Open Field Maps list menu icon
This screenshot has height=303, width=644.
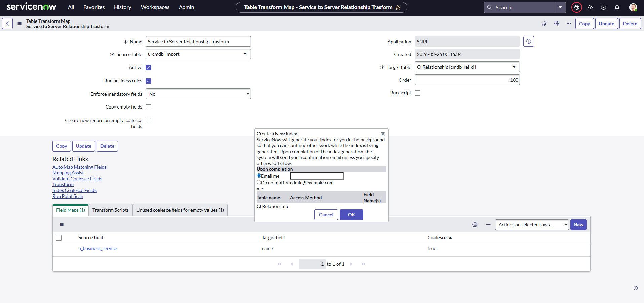[x=62, y=225]
